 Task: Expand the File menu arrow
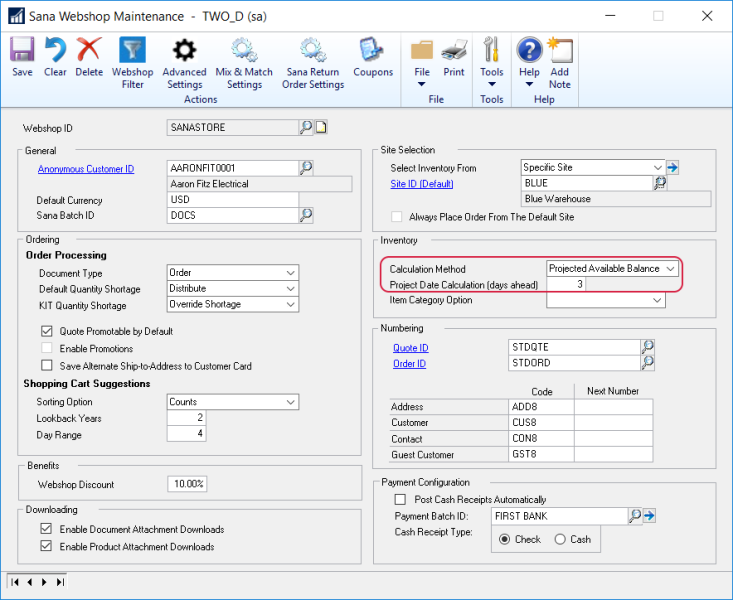click(x=422, y=84)
